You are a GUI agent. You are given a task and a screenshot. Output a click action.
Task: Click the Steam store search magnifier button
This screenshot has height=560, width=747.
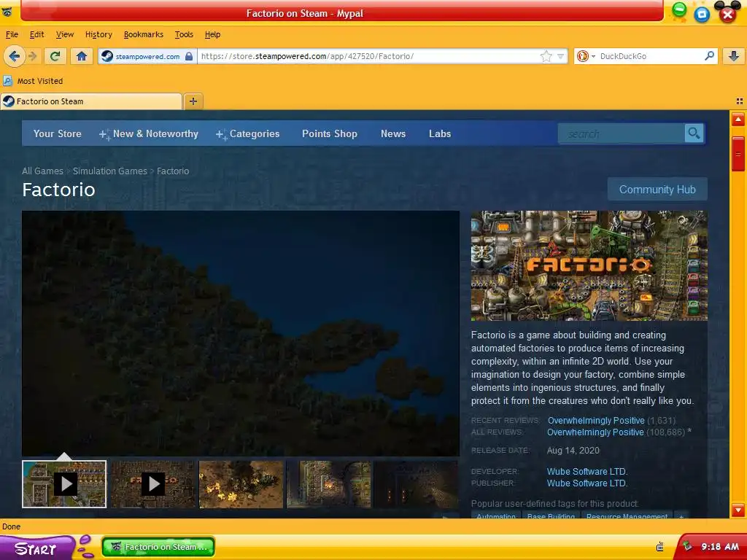tap(694, 133)
